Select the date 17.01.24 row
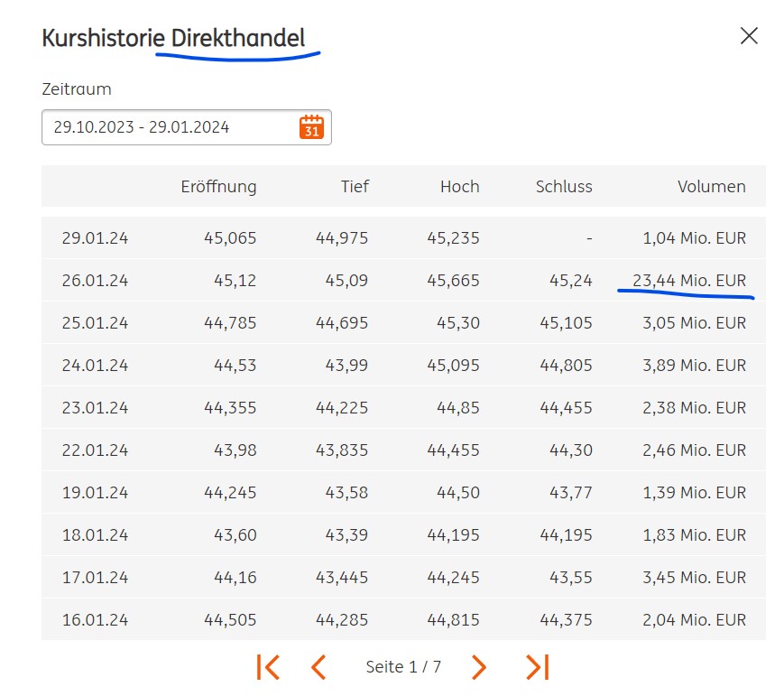 click(403, 578)
